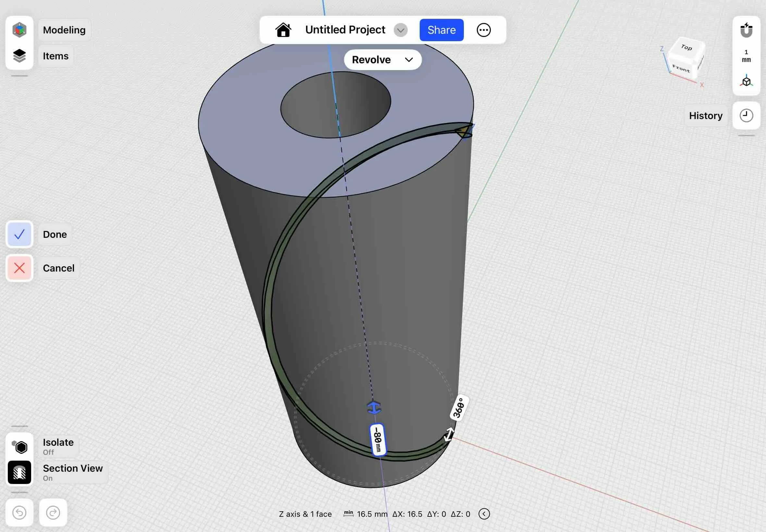Confirm the revolve with Done
Screen dimensions: 766x532
pos(19,234)
